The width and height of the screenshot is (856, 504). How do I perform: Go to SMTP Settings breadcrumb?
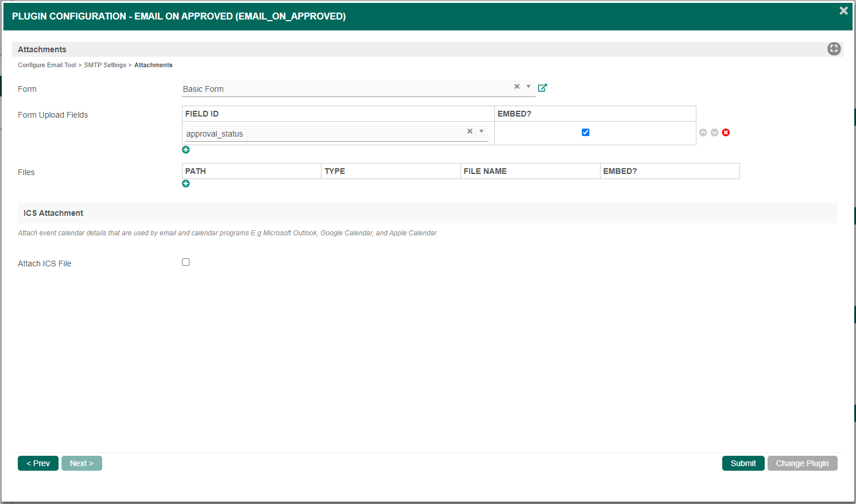[105, 65]
